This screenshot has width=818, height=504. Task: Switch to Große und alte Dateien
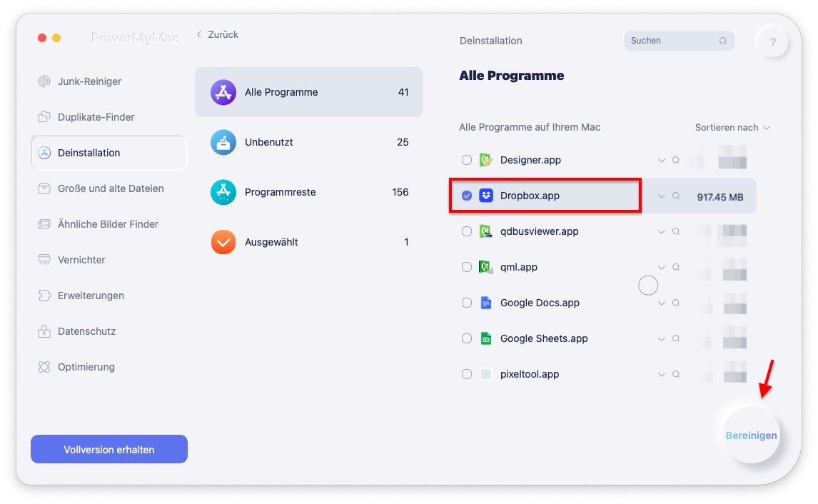tap(109, 188)
